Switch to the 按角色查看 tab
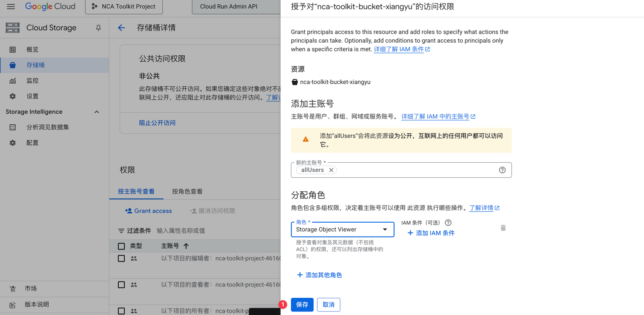The image size is (644, 315). [187, 192]
